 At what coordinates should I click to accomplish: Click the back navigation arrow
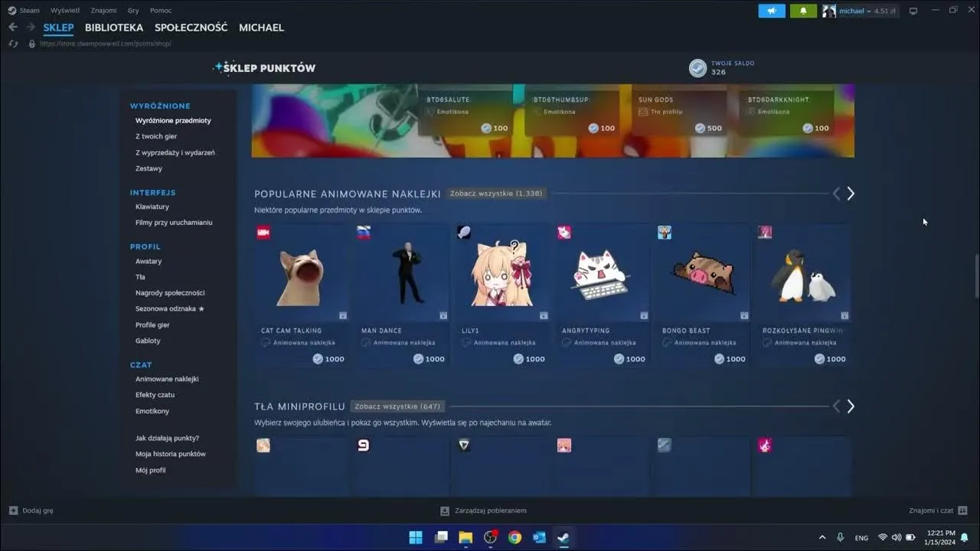pos(12,27)
